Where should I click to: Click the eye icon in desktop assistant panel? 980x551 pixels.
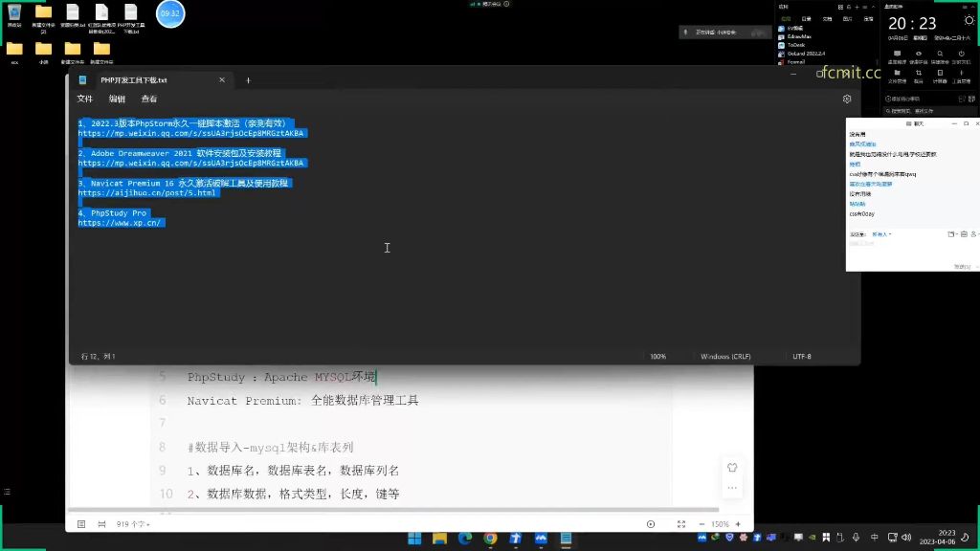click(x=918, y=55)
